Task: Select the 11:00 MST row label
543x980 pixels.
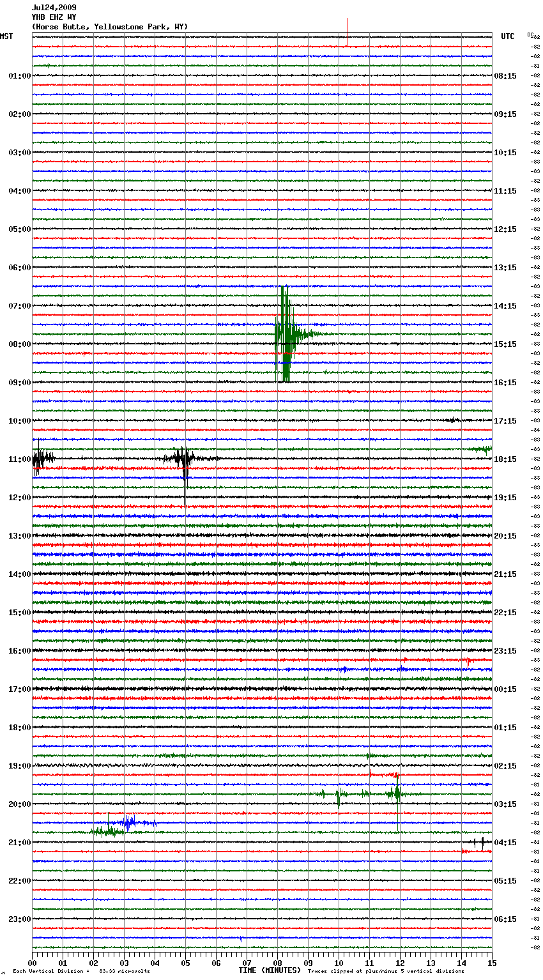Action: coord(19,459)
